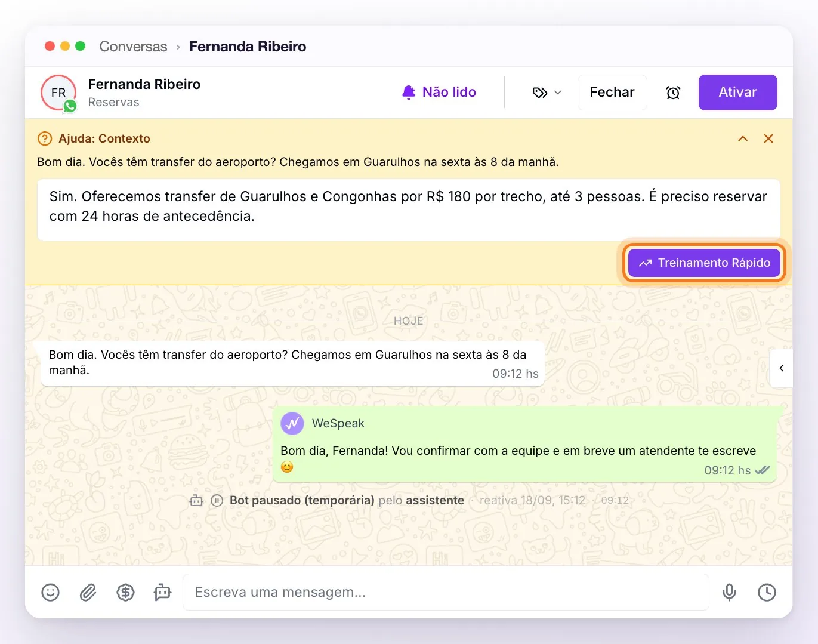Image resolution: width=818 pixels, height=644 pixels.
Task: Click the Escreva uma mensagem field
Action: click(x=446, y=592)
